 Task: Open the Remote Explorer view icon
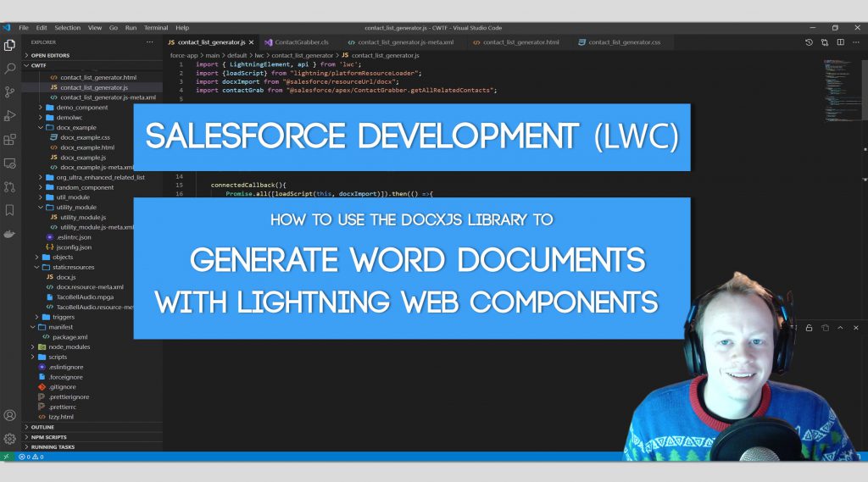[9, 163]
